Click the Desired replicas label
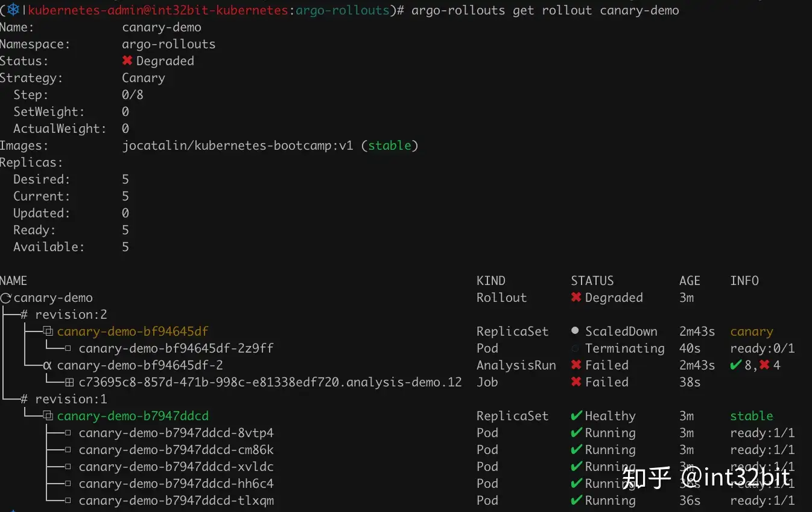Image resolution: width=812 pixels, height=512 pixels. 42,179
